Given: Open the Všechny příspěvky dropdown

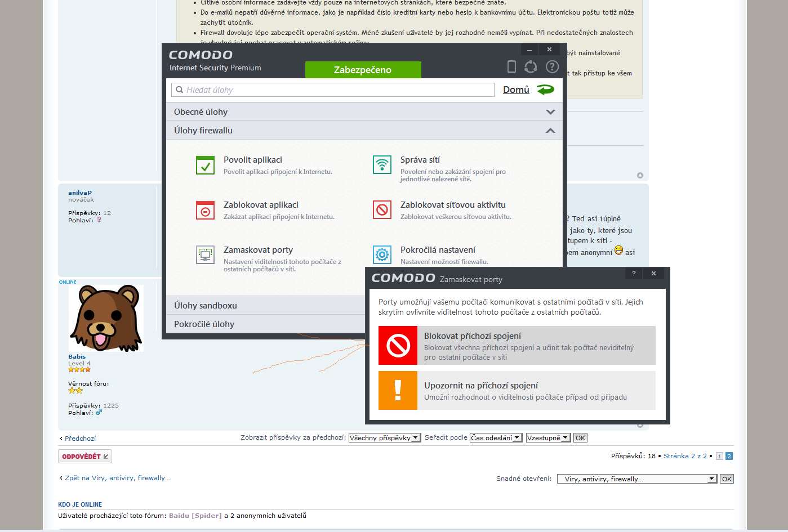Looking at the screenshot, I should 385,438.
